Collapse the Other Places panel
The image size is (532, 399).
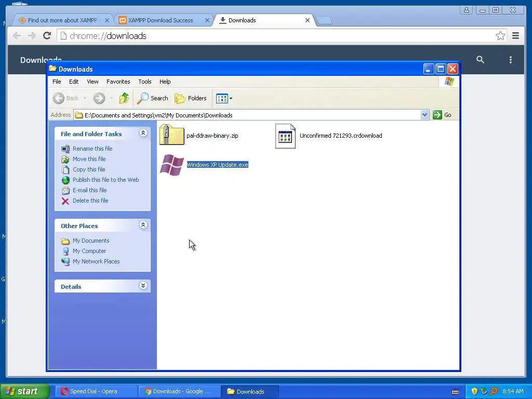[x=143, y=225]
